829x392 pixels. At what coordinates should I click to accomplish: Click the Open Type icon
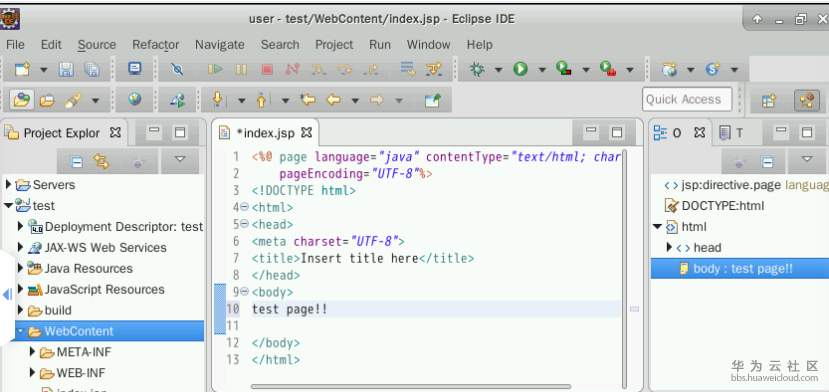21,99
